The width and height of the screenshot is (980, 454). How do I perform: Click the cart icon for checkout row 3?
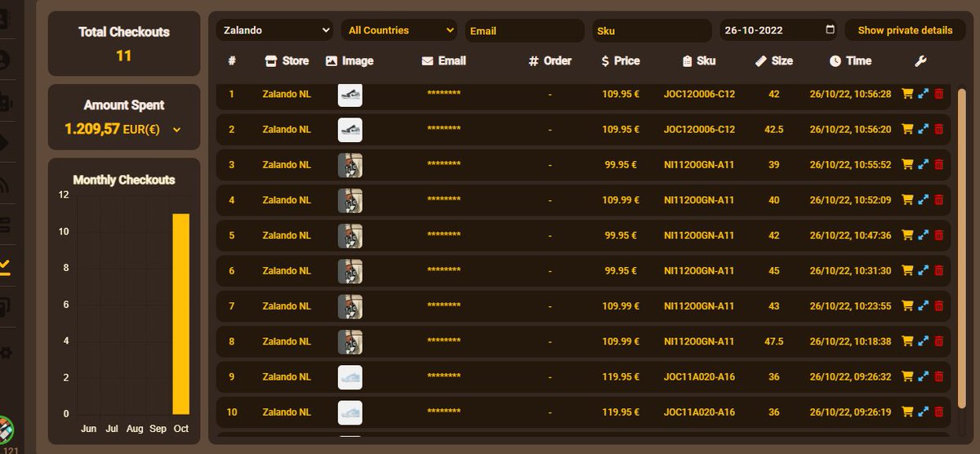point(906,164)
